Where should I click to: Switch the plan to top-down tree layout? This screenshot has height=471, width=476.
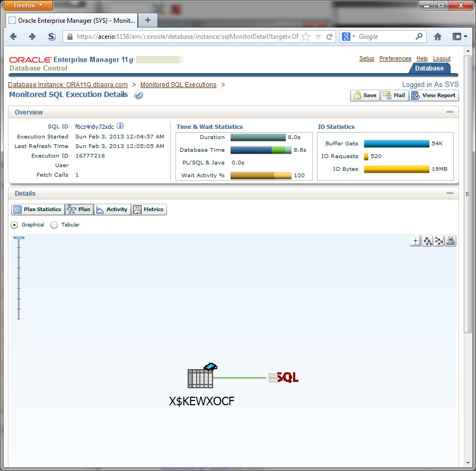427,241
